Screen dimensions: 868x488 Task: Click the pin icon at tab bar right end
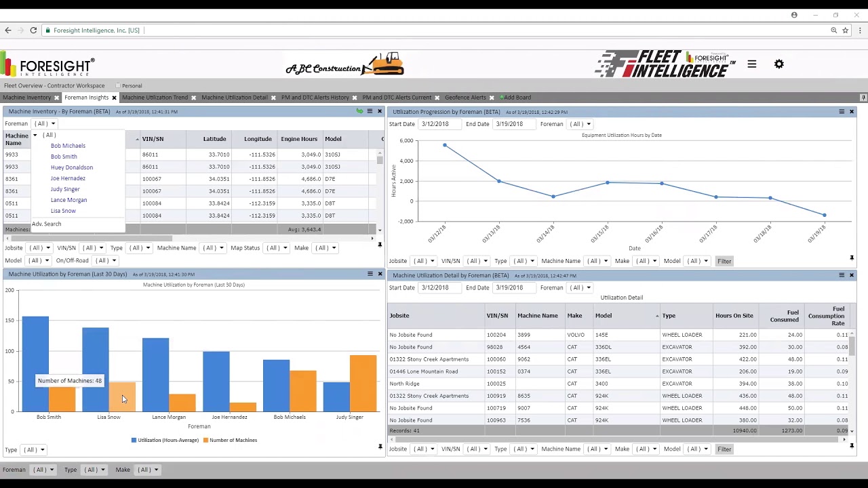pyautogui.click(x=863, y=98)
